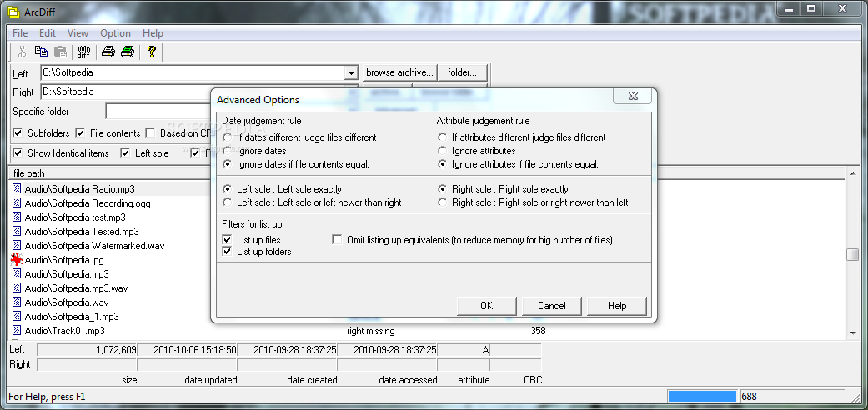Cancel the Advanced Options dialog
The width and height of the screenshot is (868, 410).
coord(552,306)
